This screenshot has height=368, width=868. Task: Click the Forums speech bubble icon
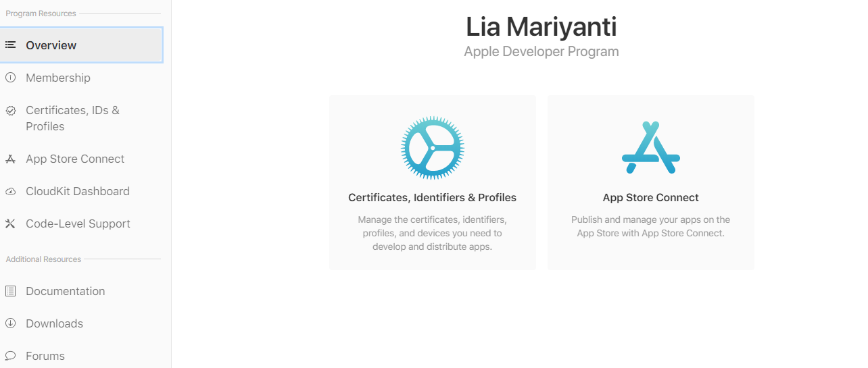[x=10, y=356]
